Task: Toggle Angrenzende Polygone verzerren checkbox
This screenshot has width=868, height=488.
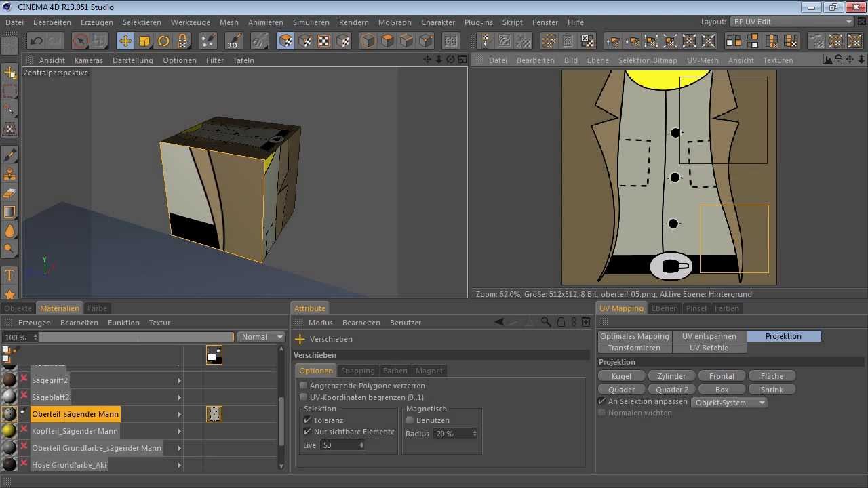Action: click(303, 386)
